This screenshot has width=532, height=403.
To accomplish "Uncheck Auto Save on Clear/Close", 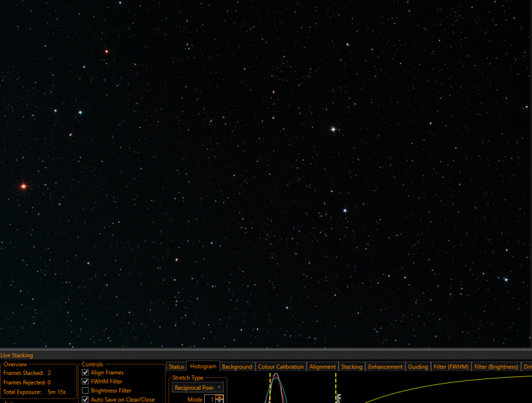I will (85, 400).
